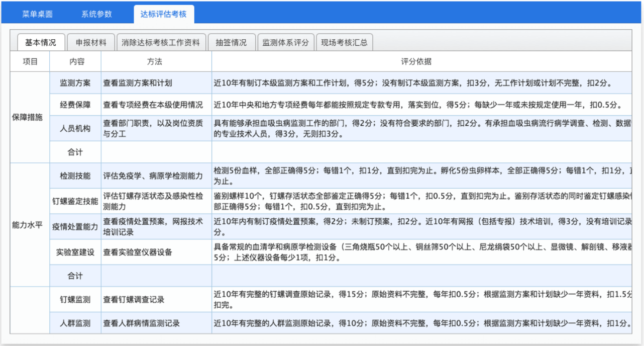The height and width of the screenshot is (346, 644).
Task: Select method cell 查看部门职责，以及岗位资质与分工
Action: point(156,128)
